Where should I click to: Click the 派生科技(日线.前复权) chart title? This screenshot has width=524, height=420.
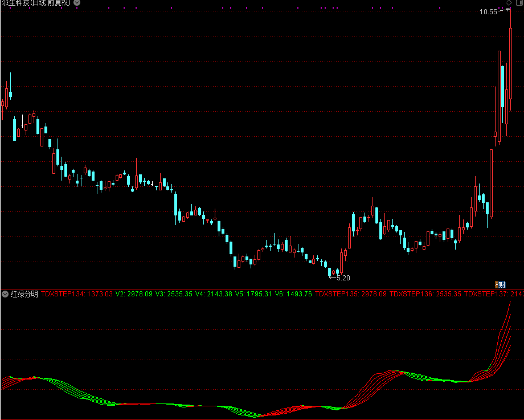point(36,3)
